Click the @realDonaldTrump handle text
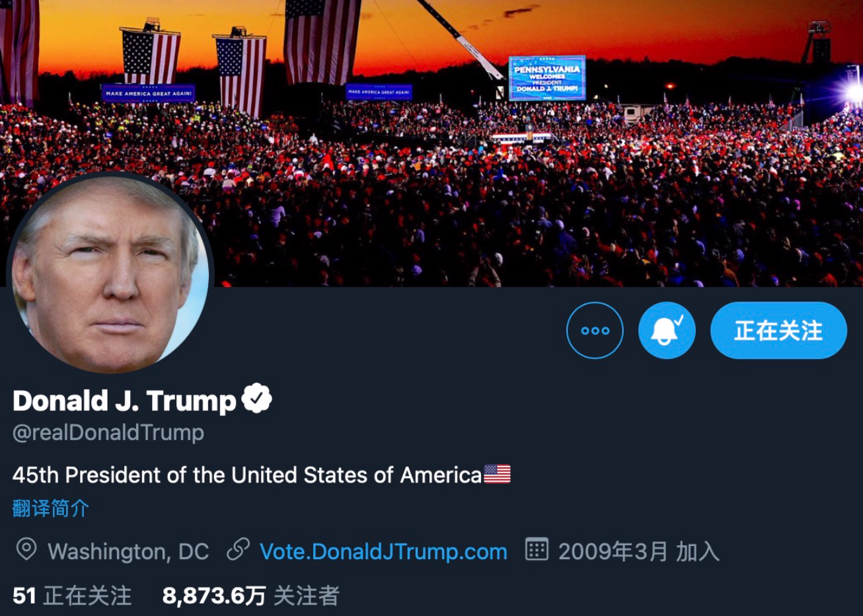The width and height of the screenshot is (863, 616). pyautogui.click(x=108, y=432)
